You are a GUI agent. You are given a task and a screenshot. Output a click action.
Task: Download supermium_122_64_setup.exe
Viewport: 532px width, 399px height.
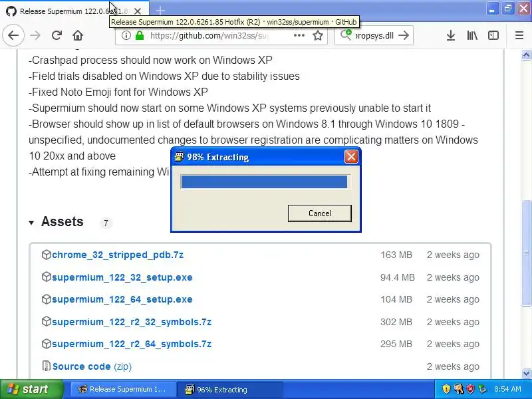pyautogui.click(x=122, y=299)
